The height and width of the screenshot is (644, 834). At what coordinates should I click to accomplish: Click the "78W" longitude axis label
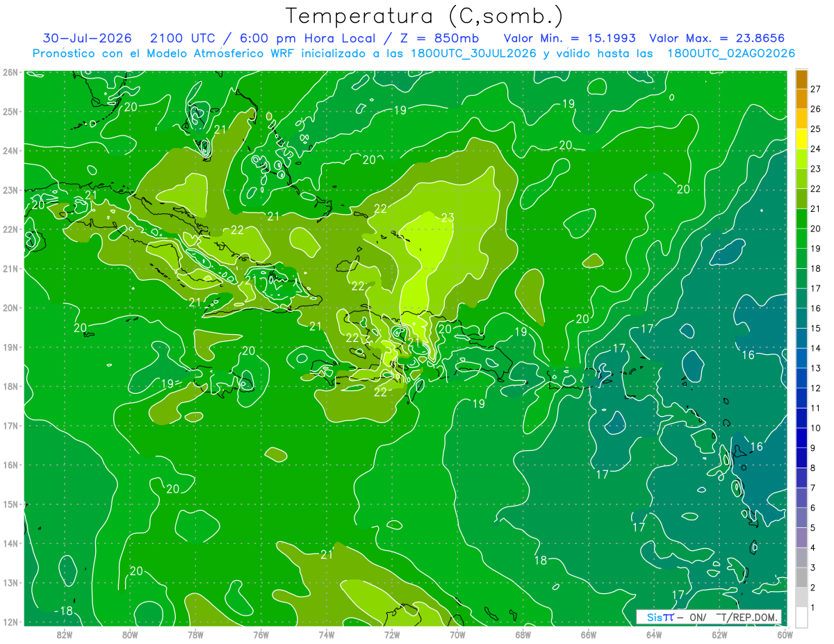[195, 634]
